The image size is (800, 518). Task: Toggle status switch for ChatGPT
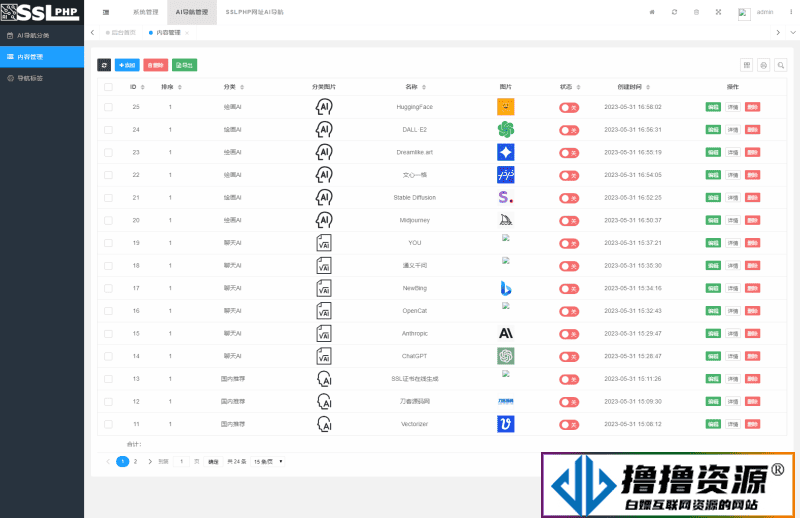(x=569, y=357)
